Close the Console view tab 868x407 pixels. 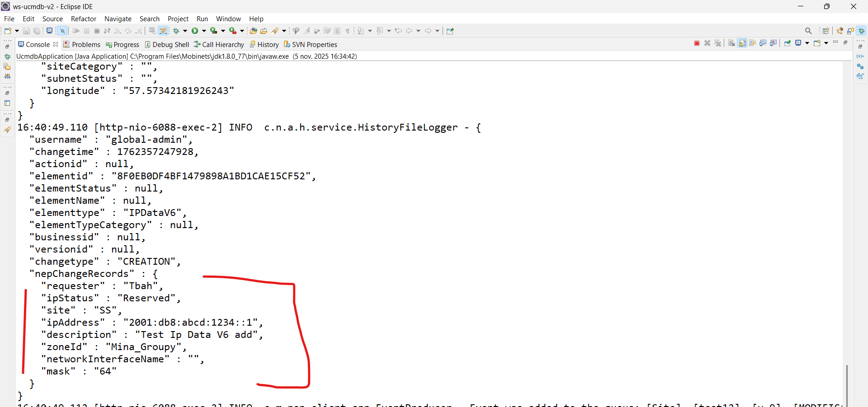pos(56,44)
